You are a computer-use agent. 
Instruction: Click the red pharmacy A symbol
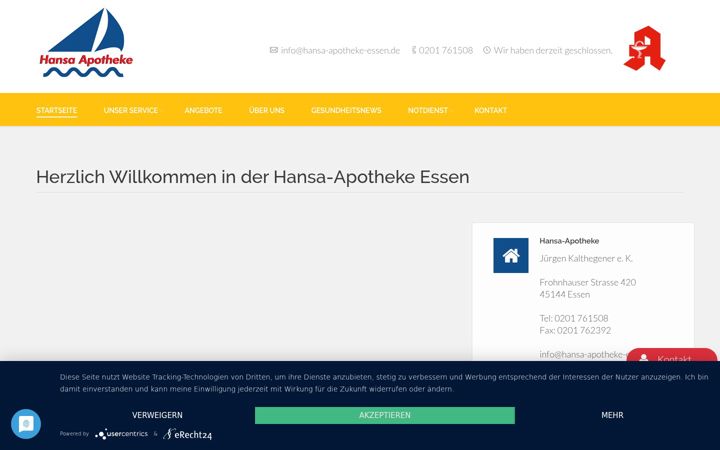click(x=644, y=48)
